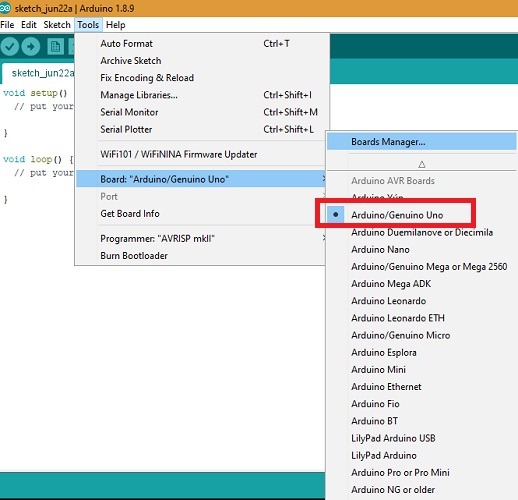
Task: Click the Arduino logo in title bar
Action: pyautogui.click(x=5, y=8)
